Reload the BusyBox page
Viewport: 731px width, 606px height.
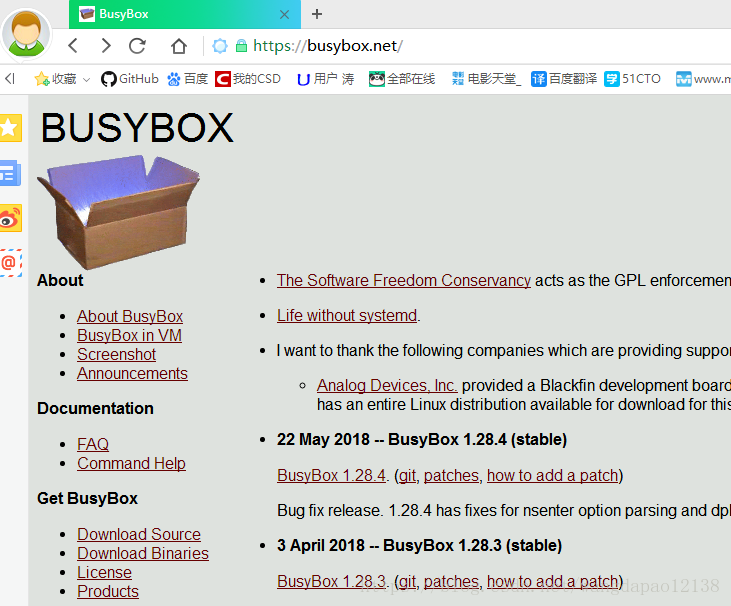point(138,46)
